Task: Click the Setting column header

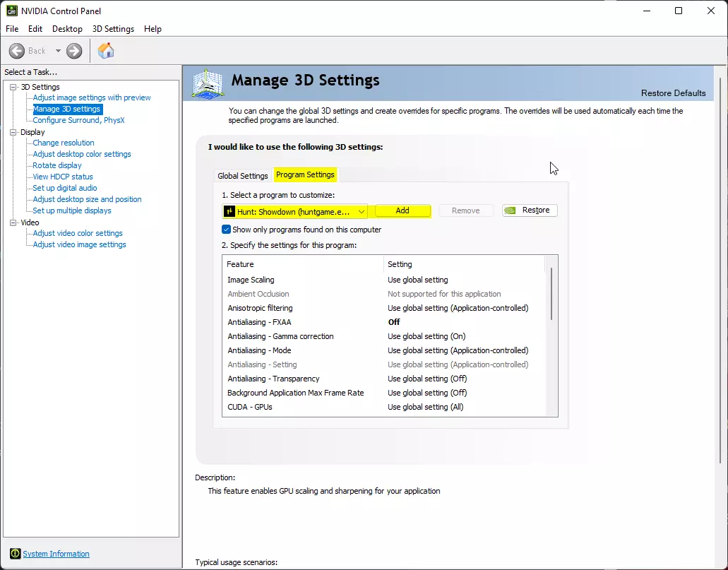Action: [x=464, y=264]
